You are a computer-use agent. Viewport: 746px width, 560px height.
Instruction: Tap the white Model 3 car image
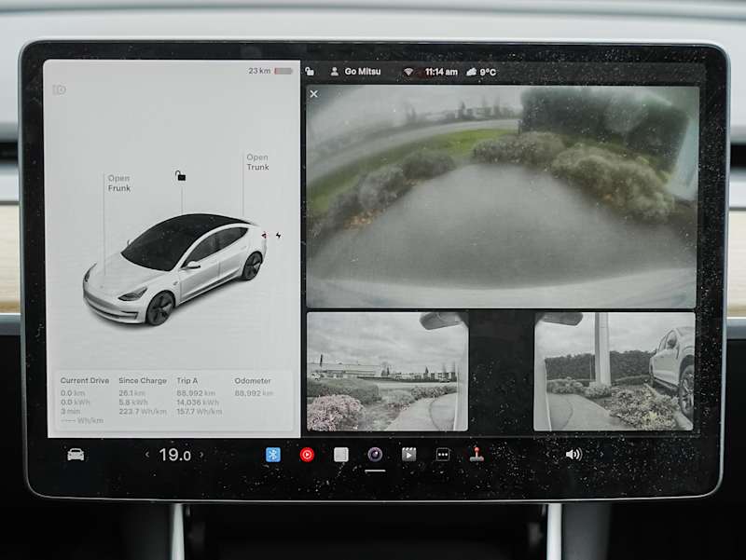[174, 268]
